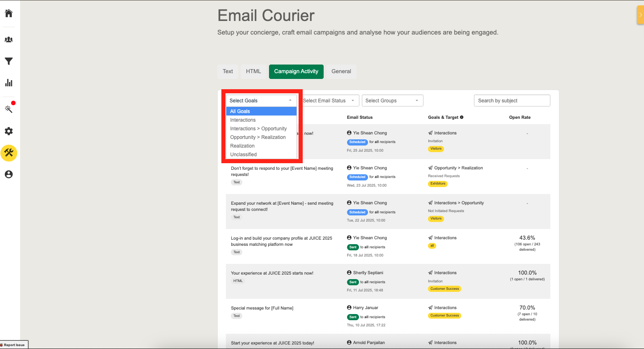Click the funnel filter sidebar icon
This screenshot has height=349, width=644.
coord(9,61)
